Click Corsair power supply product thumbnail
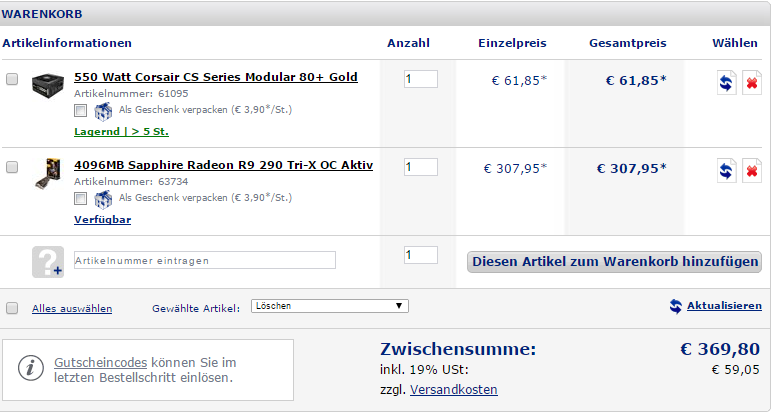The width and height of the screenshot is (772, 414). [48, 85]
